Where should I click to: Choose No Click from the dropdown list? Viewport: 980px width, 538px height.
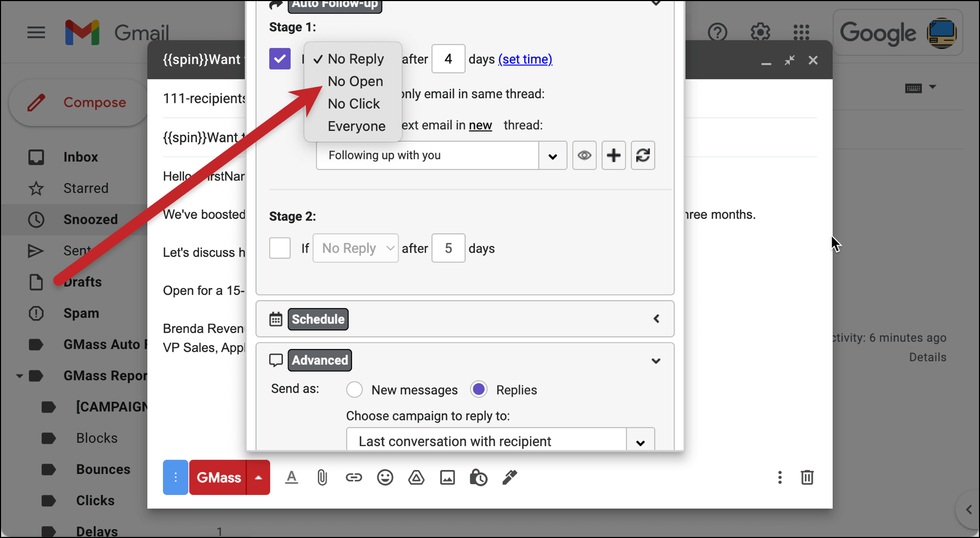click(354, 104)
